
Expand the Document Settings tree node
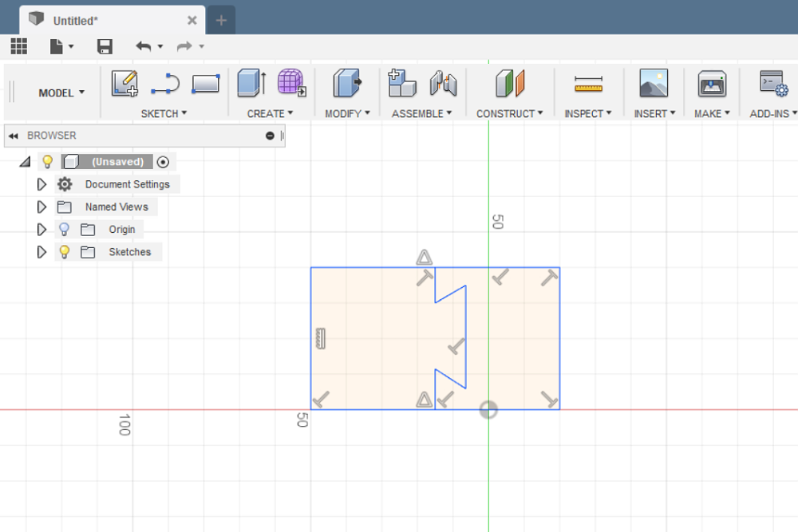(42, 184)
